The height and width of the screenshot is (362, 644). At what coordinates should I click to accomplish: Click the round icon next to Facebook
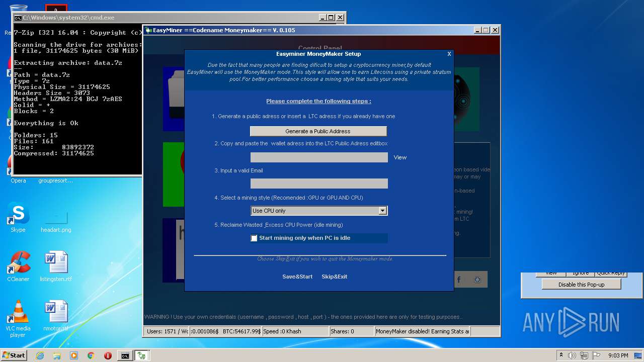point(478,280)
